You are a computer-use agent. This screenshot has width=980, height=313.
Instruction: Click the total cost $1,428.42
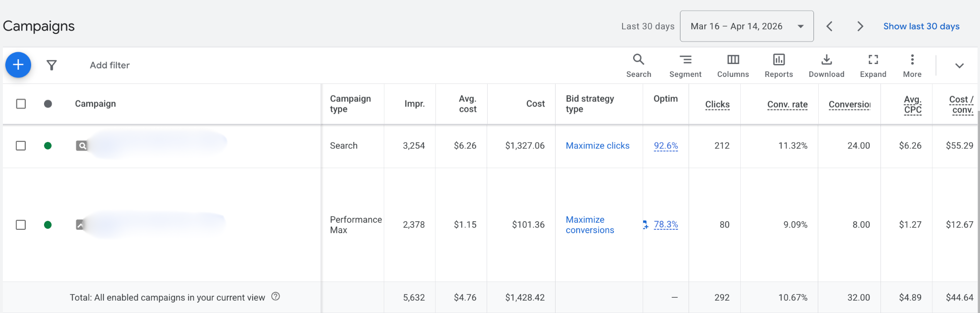(x=525, y=297)
